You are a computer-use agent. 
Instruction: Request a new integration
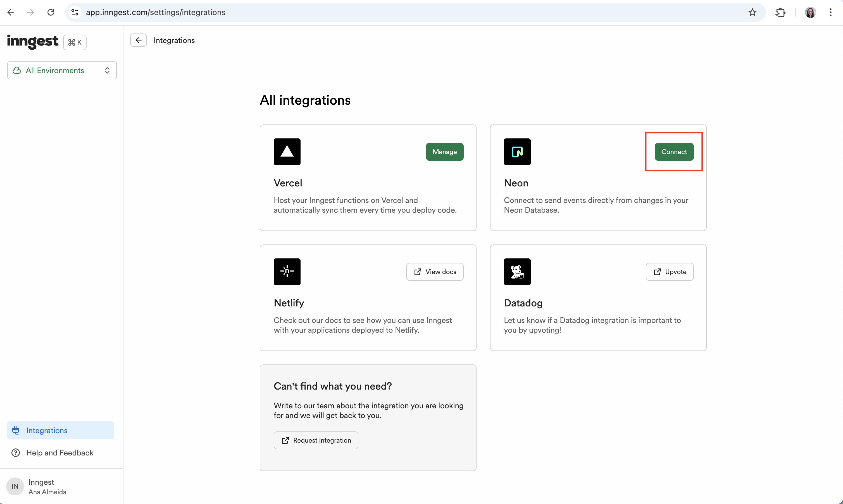pyautogui.click(x=316, y=440)
